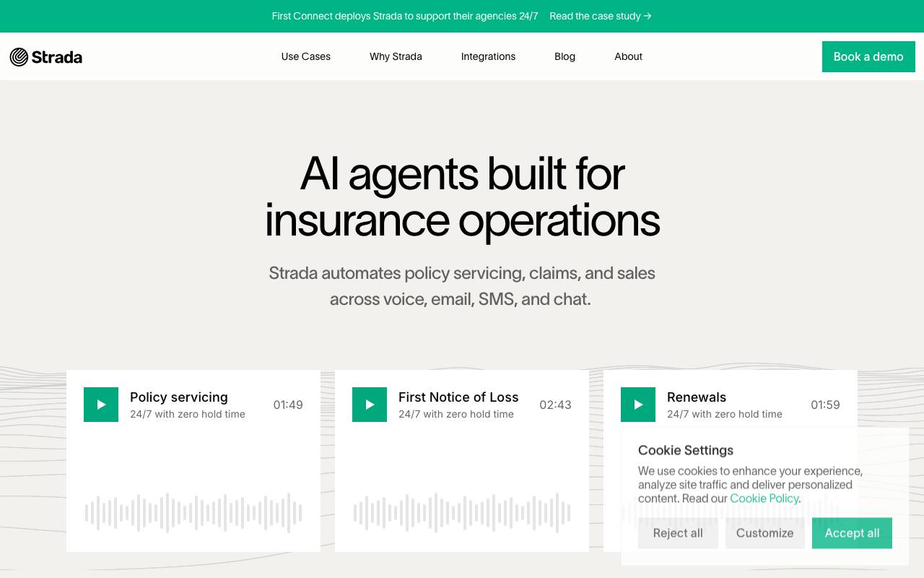This screenshot has height=578, width=924.
Task: Click the First Notice of Loss title
Action: (458, 397)
